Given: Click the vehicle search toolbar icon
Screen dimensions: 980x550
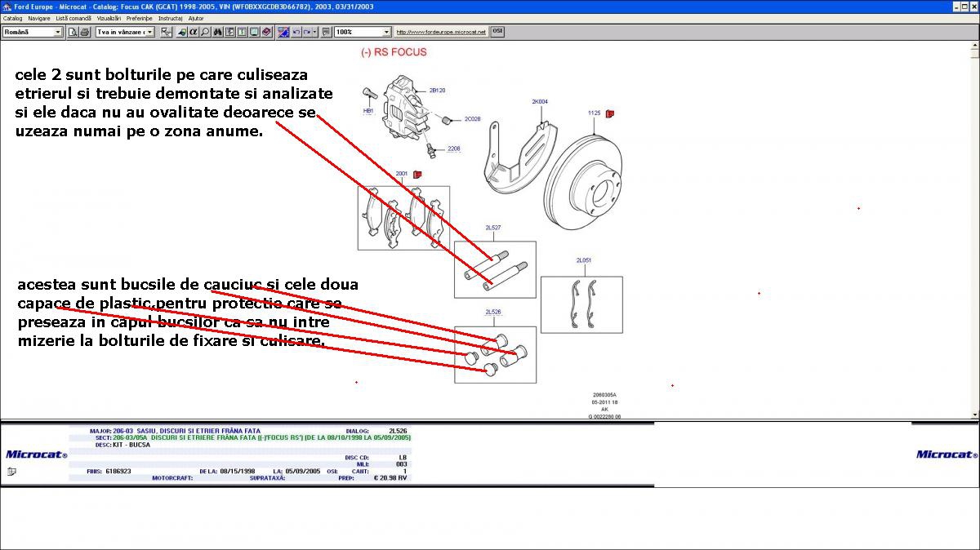Looking at the screenshot, I should pyautogui.click(x=182, y=32).
